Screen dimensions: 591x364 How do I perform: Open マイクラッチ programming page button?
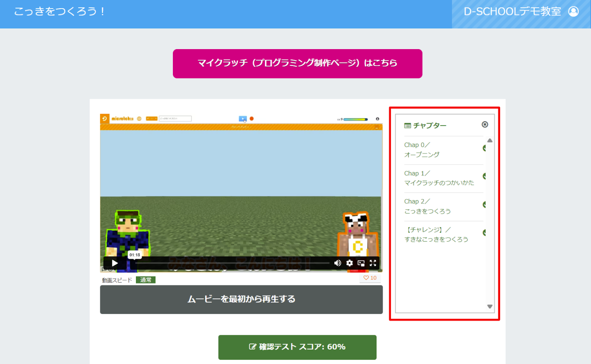coord(297,63)
